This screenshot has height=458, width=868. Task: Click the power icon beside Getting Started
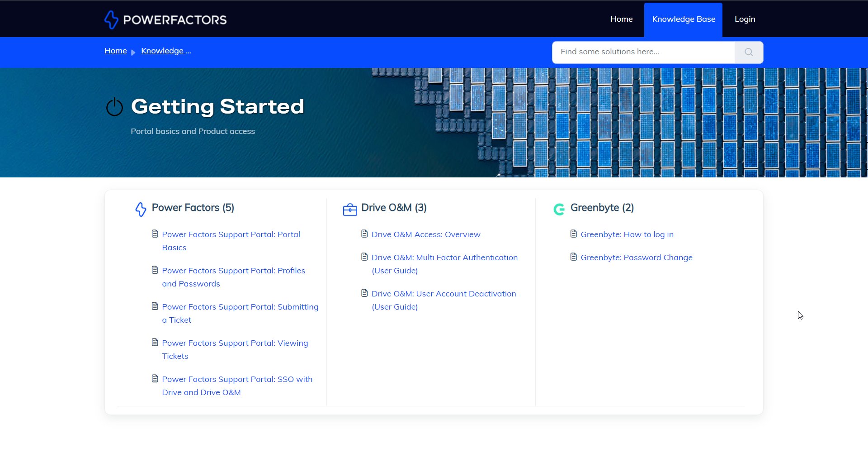114,107
